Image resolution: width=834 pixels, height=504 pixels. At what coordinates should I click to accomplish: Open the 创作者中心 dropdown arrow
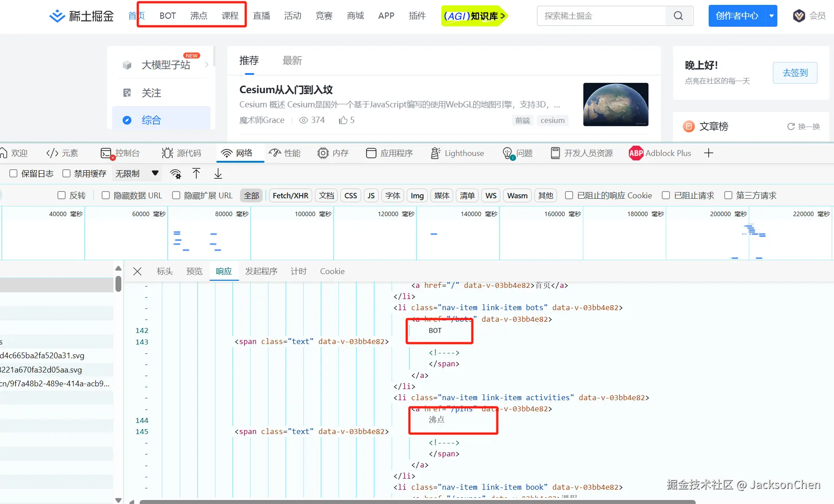(772, 16)
